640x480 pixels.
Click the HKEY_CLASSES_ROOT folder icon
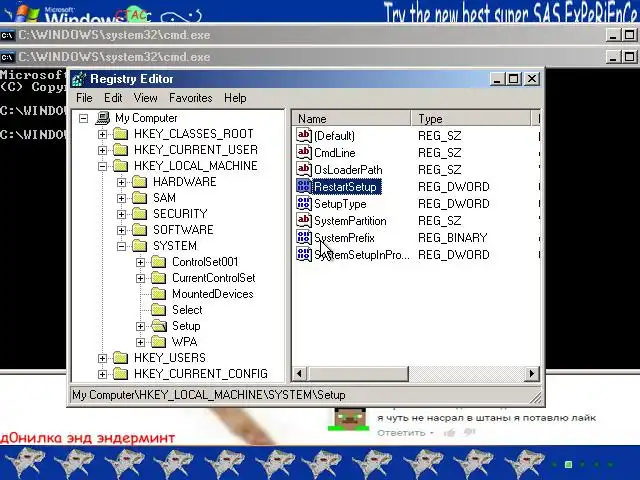point(120,134)
